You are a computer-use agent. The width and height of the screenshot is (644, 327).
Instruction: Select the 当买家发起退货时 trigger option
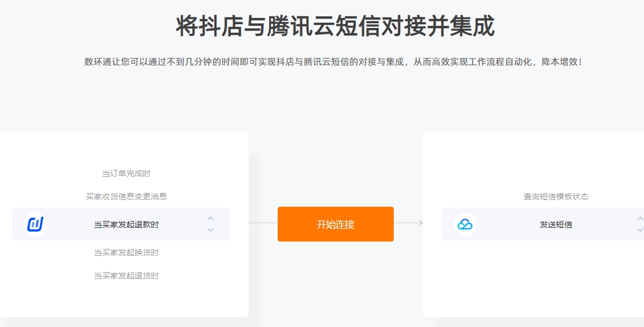pyautogui.click(x=126, y=275)
